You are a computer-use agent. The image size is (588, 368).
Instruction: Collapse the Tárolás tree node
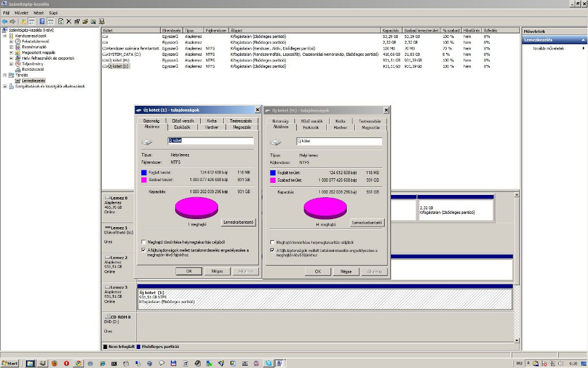coord(5,75)
